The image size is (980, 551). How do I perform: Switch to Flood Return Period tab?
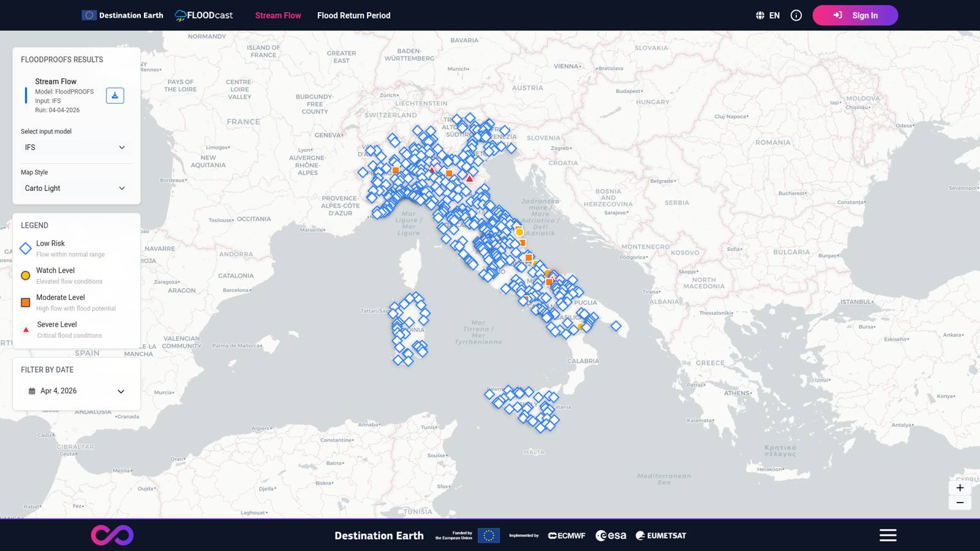[353, 15]
